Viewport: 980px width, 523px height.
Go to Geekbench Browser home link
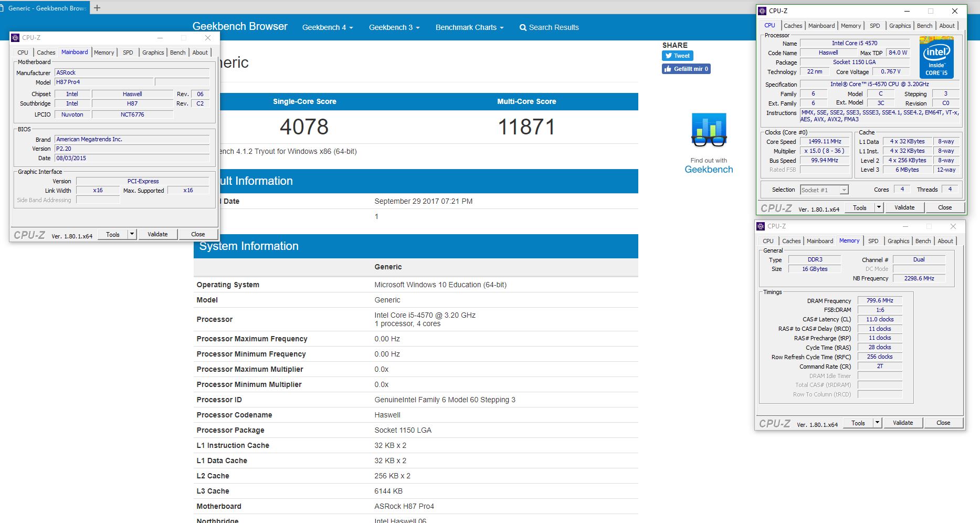(x=240, y=26)
